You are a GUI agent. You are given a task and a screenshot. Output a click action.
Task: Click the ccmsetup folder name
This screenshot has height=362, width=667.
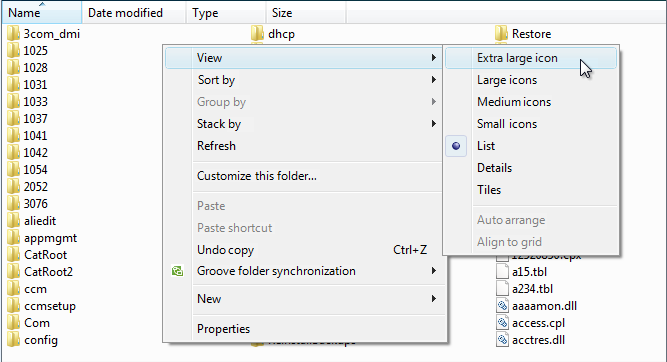[50, 306]
